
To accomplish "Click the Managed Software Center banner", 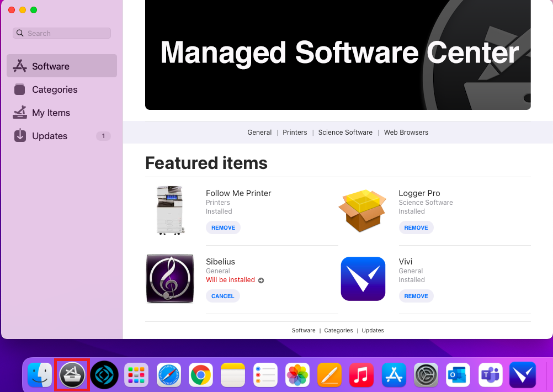I will (x=338, y=55).
